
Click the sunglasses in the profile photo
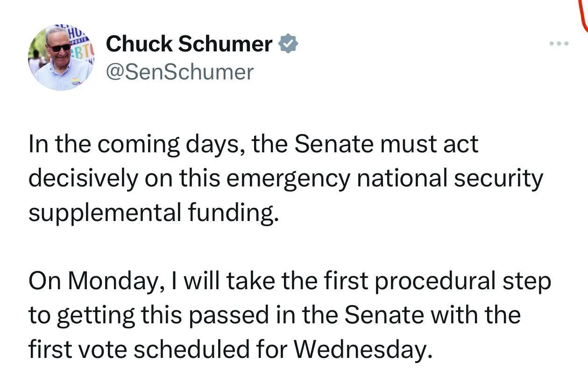pos(61,47)
